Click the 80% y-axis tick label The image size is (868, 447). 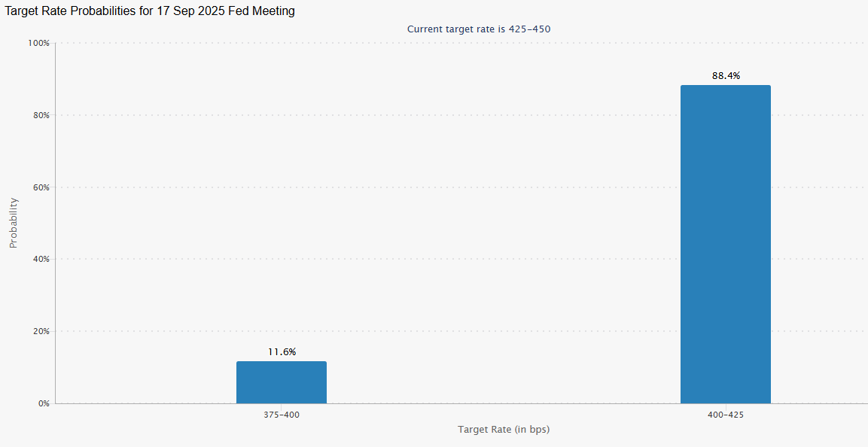[40, 115]
